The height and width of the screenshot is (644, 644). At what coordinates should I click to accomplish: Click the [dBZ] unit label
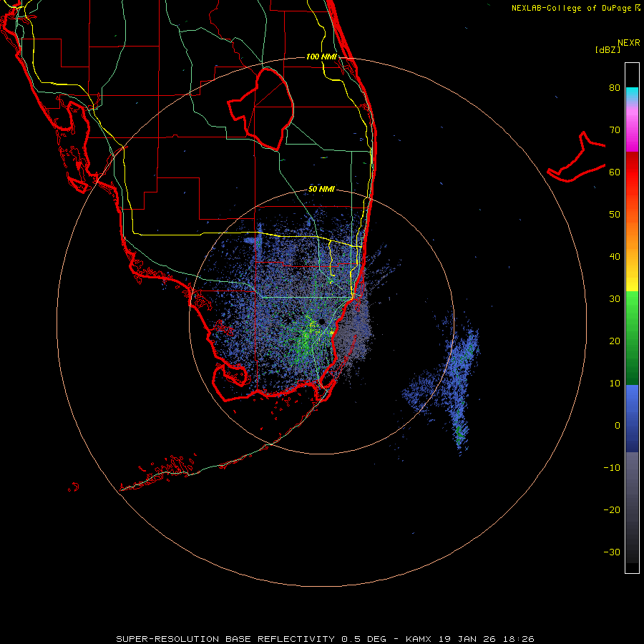608,50
